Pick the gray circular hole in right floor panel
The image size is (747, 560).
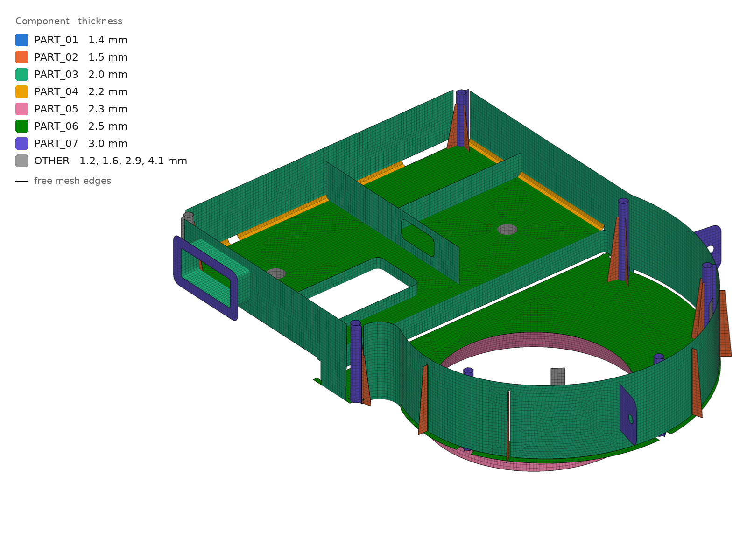[507, 230]
